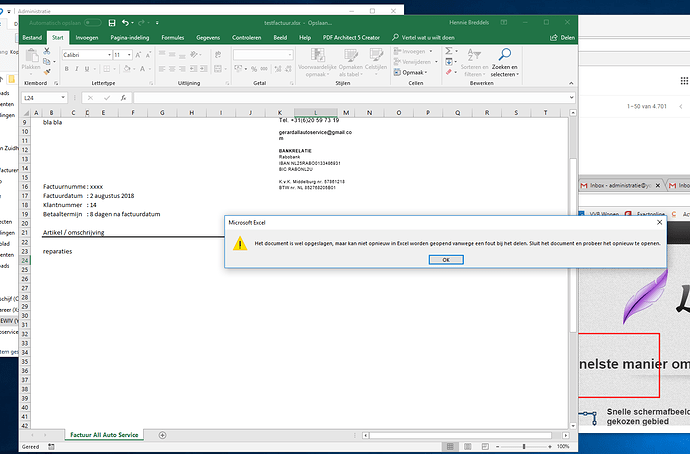Click the align text right icon

tap(182, 69)
